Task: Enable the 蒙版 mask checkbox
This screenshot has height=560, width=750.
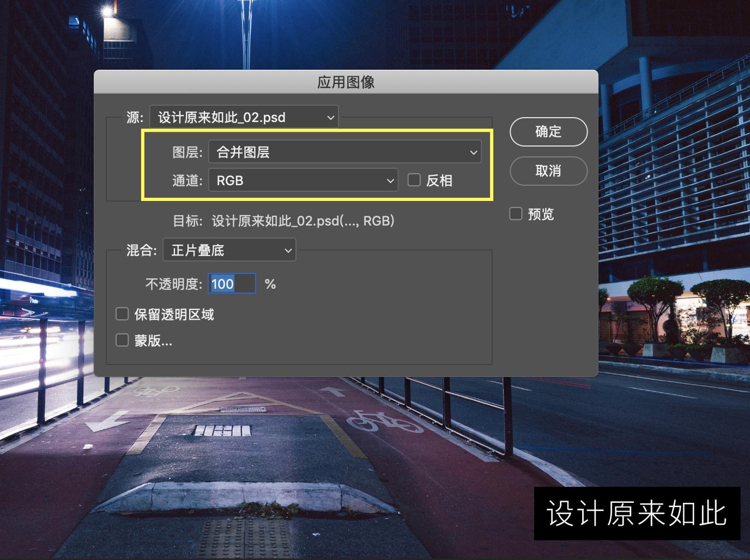Action: click(x=122, y=340)
